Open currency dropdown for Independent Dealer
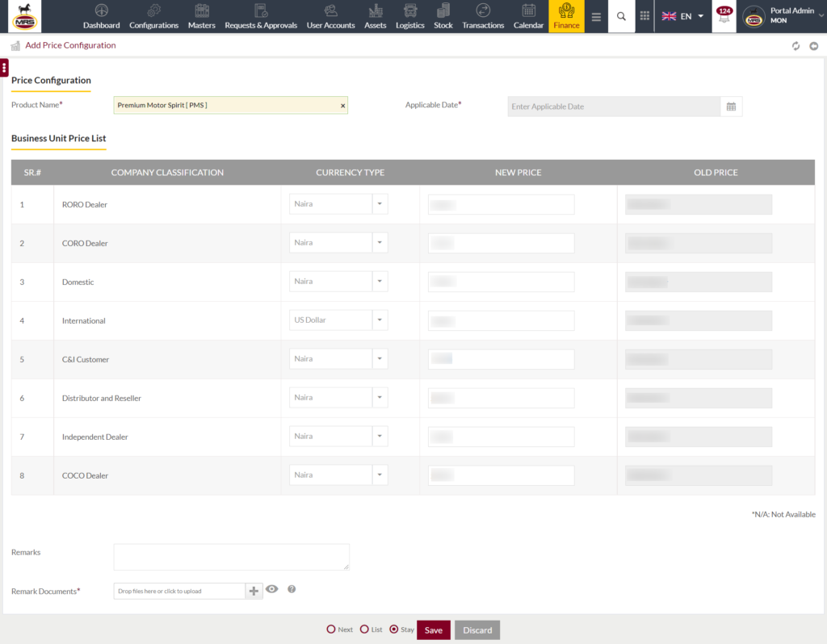Viewport: 827px width, 644px height. (380, 437)
